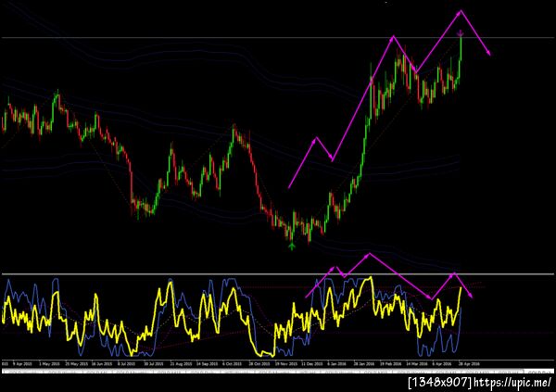Open the first chart tab in the bottom tab strip
This screenshot has width=556, height=392.
pyautogui.click(x=21, y=373)
